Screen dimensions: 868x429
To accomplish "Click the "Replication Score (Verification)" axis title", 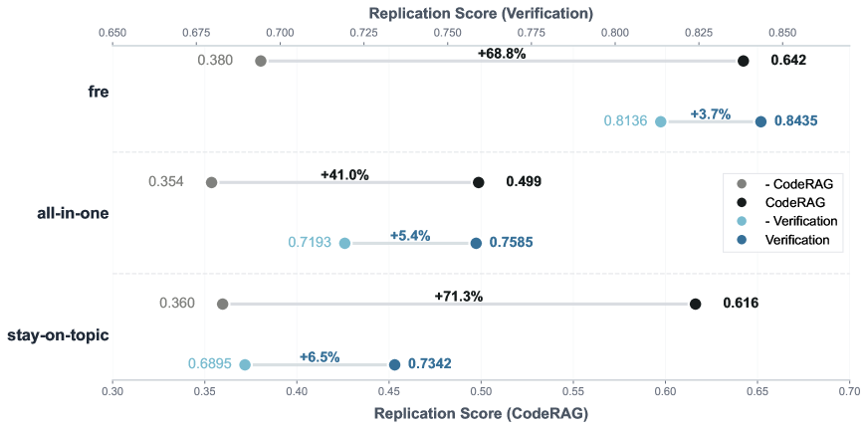I will pos(481,13).
